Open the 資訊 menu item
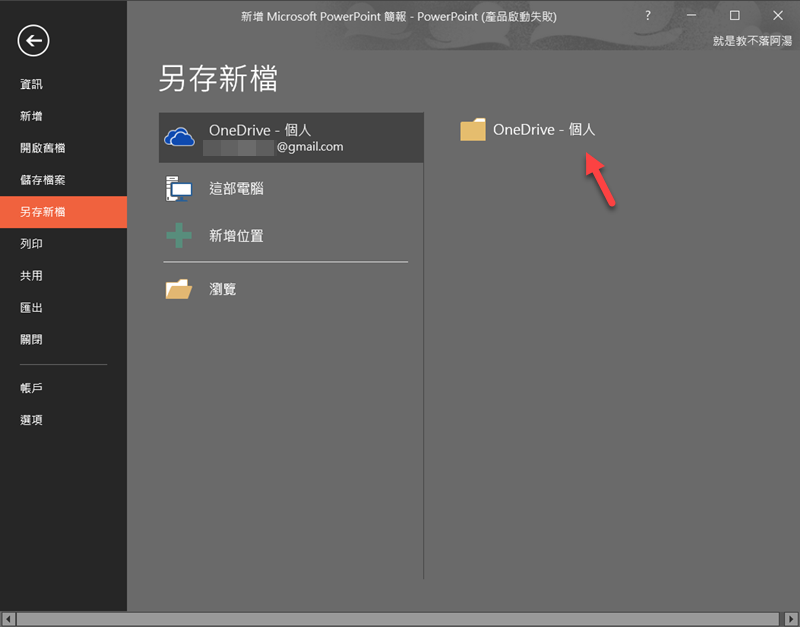800x627 pixels. point(31,84)
